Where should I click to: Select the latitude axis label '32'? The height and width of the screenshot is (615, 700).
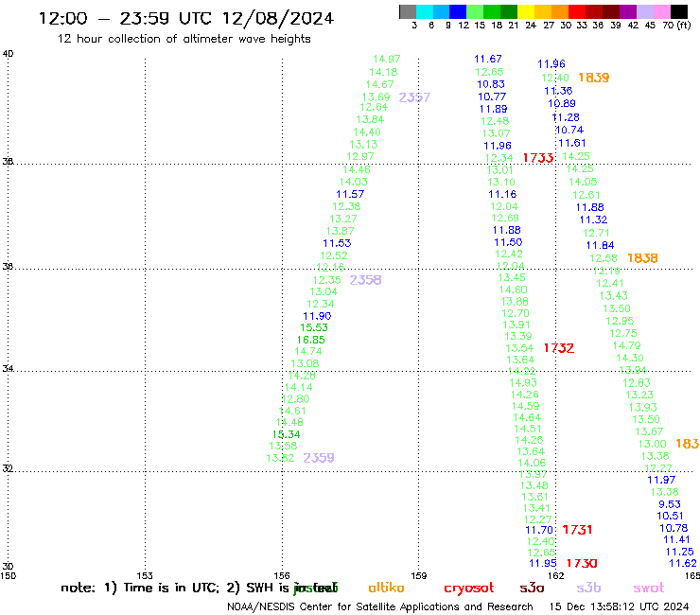click(8, 468)
